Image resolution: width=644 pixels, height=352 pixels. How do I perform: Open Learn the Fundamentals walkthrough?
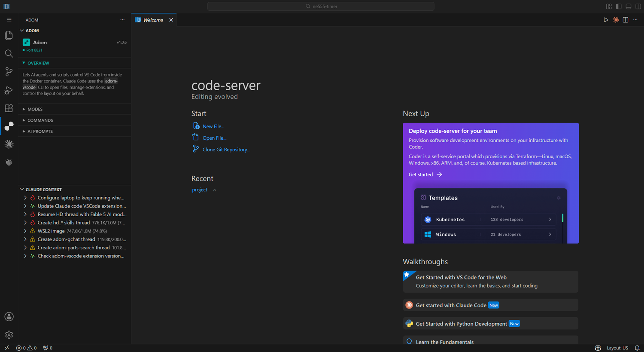490,340
